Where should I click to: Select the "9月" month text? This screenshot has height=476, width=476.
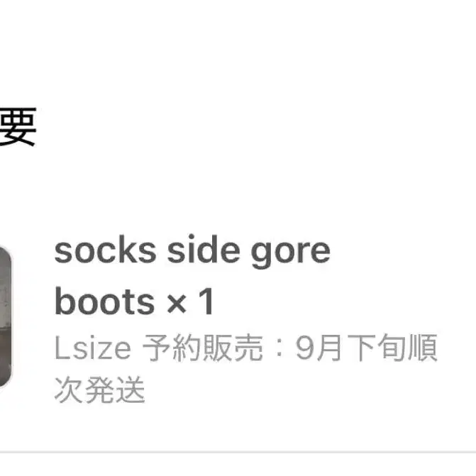coord(319,348)
